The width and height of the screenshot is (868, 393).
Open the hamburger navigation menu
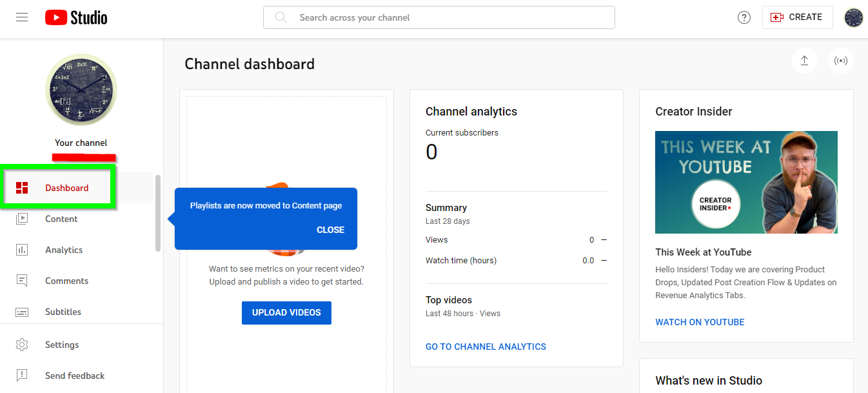tap(22, 17)
